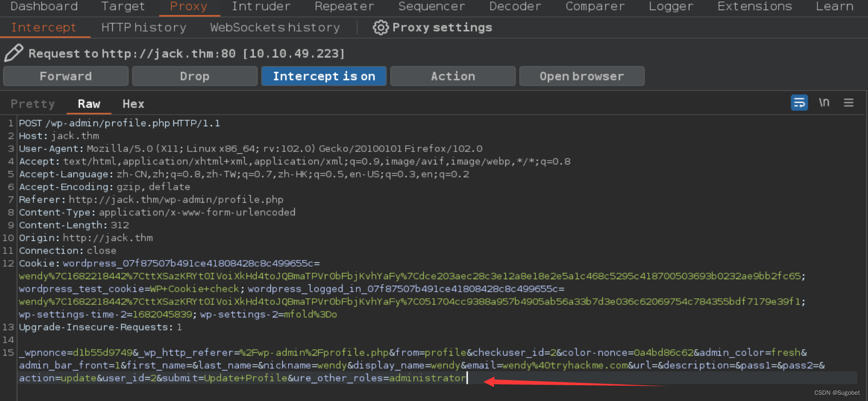Click the Forward button
Viewport: 868px width, 401px height.
click(66, 76)
